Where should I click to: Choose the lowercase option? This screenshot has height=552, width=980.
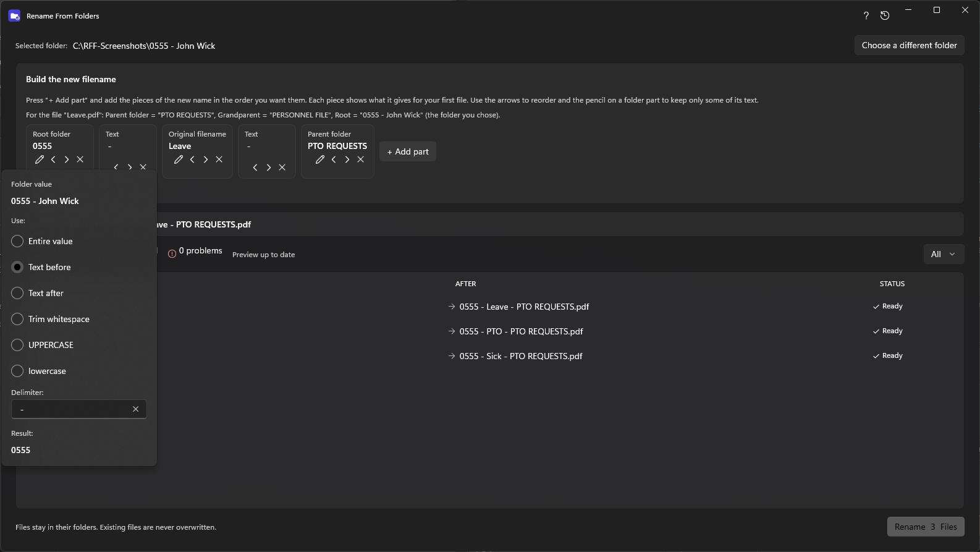(39, 371)
